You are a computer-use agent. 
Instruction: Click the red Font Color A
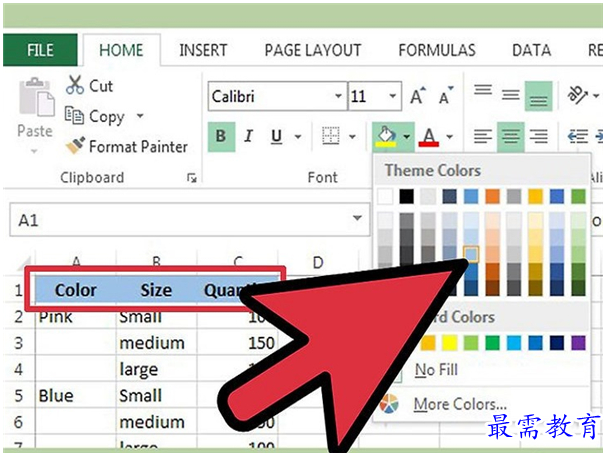(429, 137)
